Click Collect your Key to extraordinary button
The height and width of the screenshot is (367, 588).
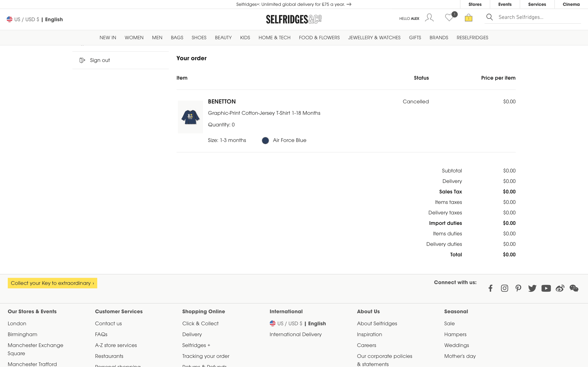[52, 283]
